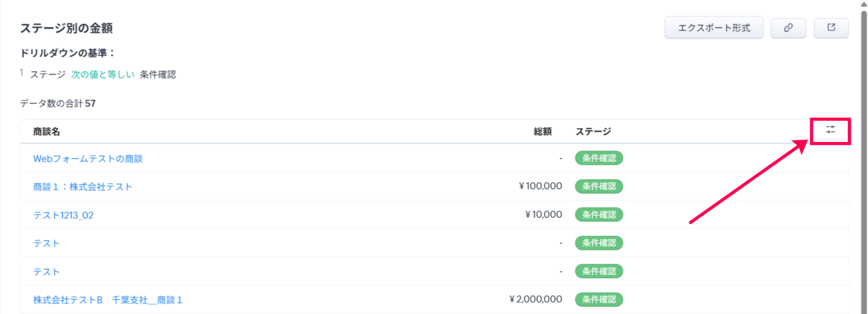
Task: Click the ¥100,000 amount cell
Action: point(540,187)
